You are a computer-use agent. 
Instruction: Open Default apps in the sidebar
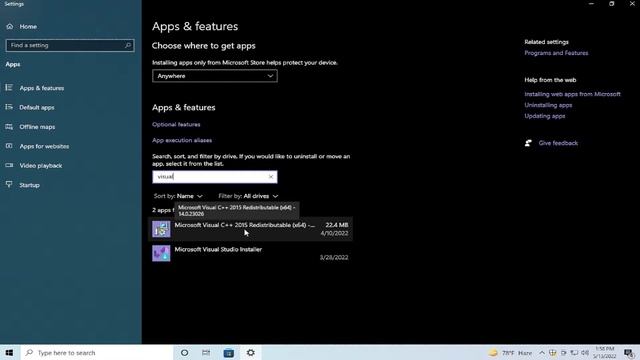pos(30,107)
